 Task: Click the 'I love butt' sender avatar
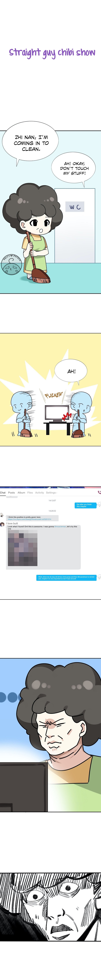2,525
